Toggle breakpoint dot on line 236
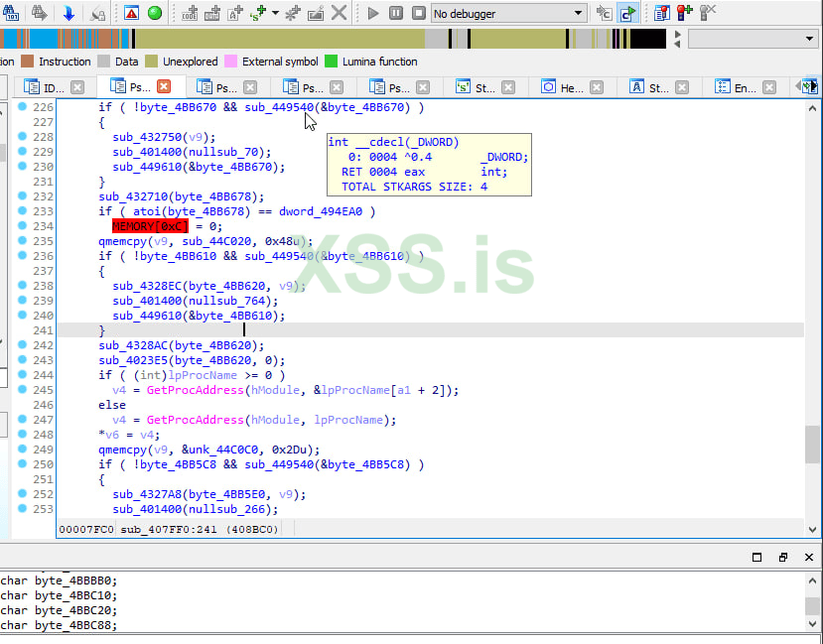 (x=22, y=255)
